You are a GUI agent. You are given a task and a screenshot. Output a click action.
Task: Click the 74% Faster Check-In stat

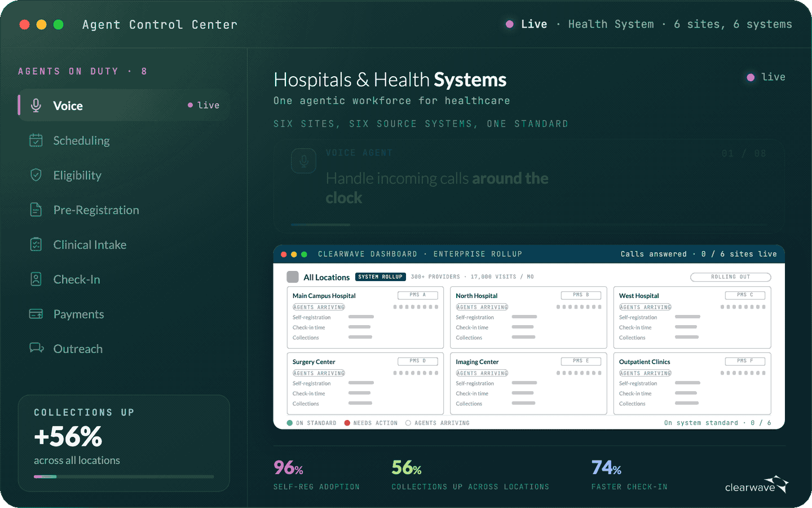629,475
